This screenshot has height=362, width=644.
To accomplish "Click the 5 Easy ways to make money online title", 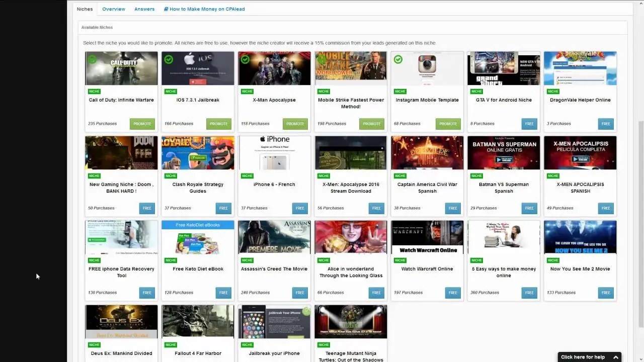I will coord(504,272).
